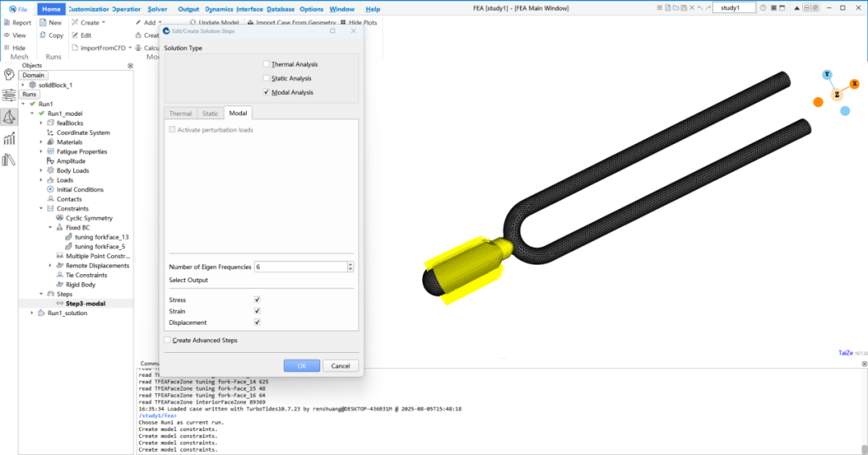Switch to the Thermal tab in dialog
Screen dimensions: 868x455
pyautogui.click(x=181, y=113)
